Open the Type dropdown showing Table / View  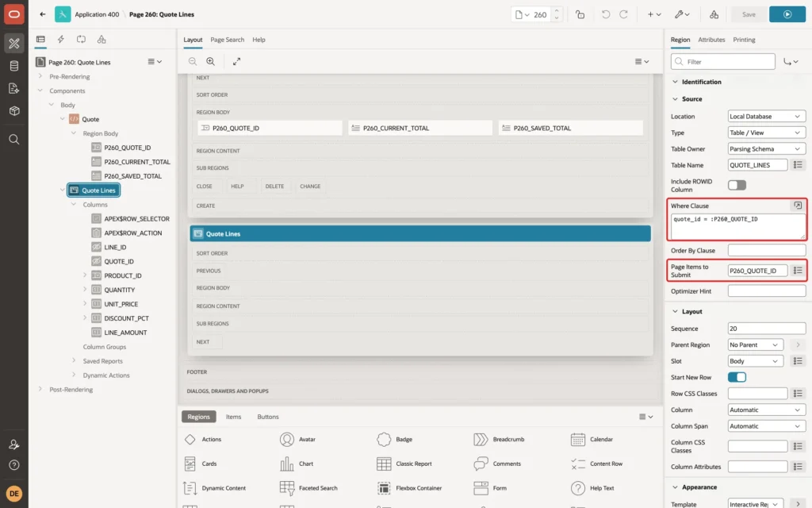pos(767,133)
